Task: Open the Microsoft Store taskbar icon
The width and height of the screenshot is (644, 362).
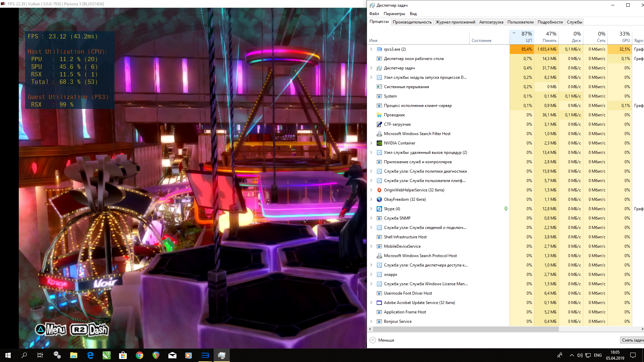Action: tap(123, 355)
